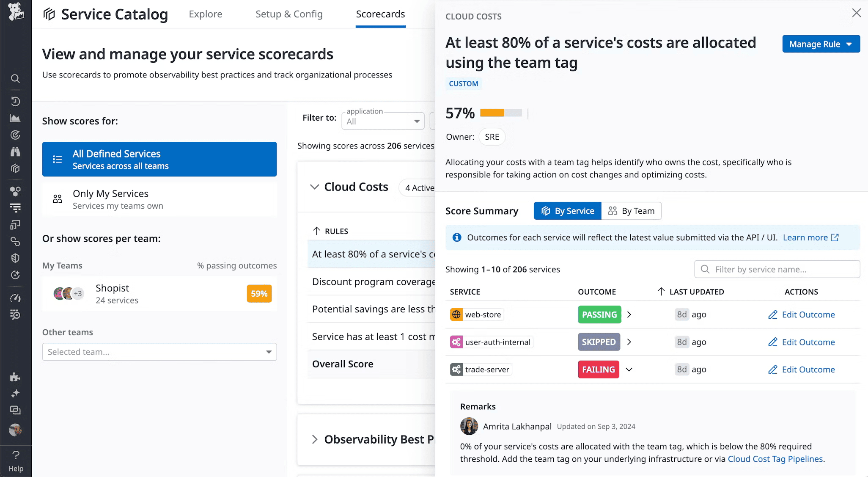Switch to the Explore tab
868x477 pixels.
click(x=206, y=14)
